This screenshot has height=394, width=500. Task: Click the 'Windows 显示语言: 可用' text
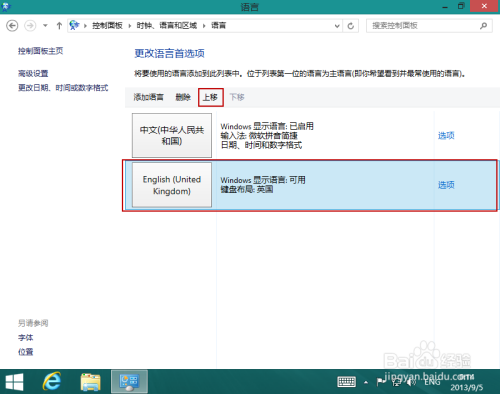[263, 180]
